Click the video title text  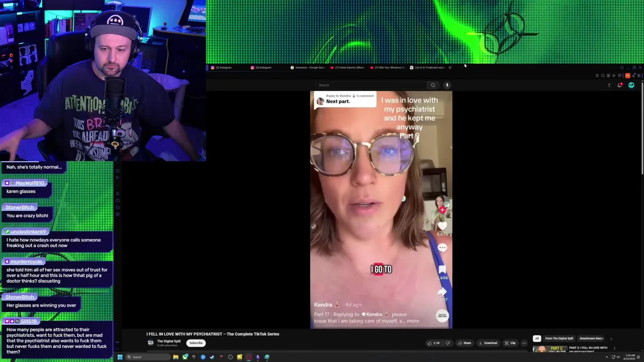[x=213, y=334]
